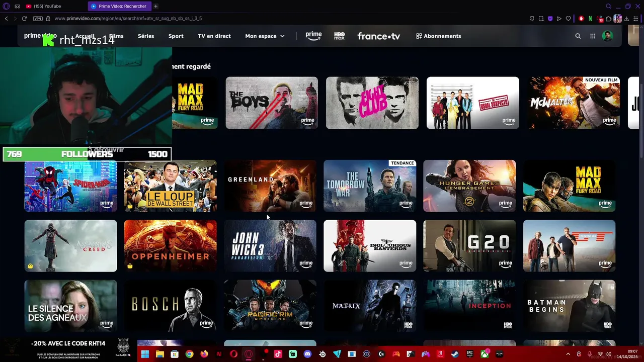Expand the Mon espace dropdown
The image size is (644, 362).
pyautogui.click(x=265, y=36)
